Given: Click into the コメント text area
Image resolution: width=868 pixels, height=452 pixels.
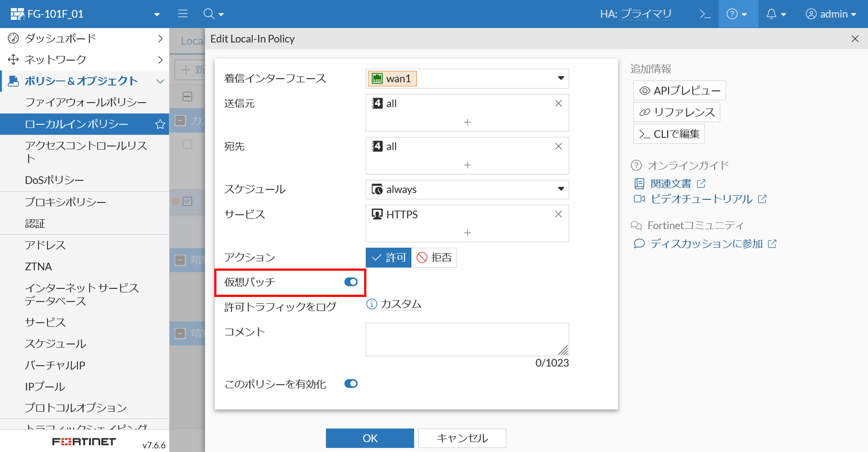Looking at the screenshot, I should 467,339.
